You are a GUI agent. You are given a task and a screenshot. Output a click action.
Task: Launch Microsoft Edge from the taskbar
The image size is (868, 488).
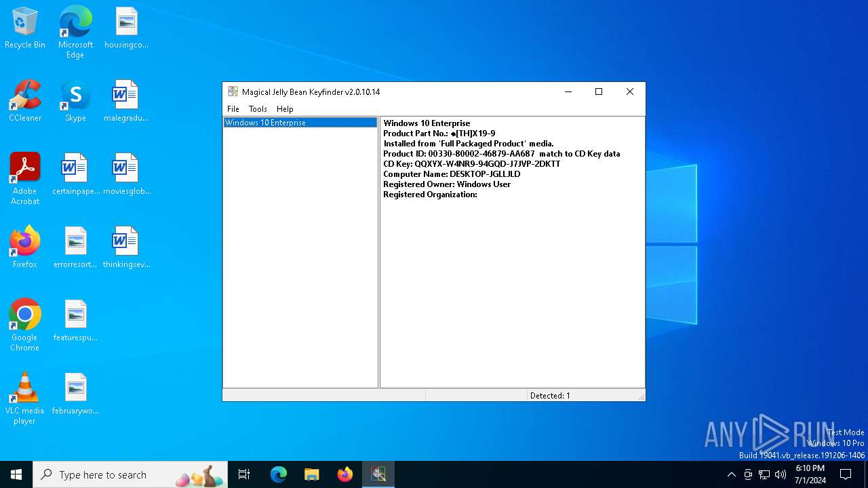(279, 474)
